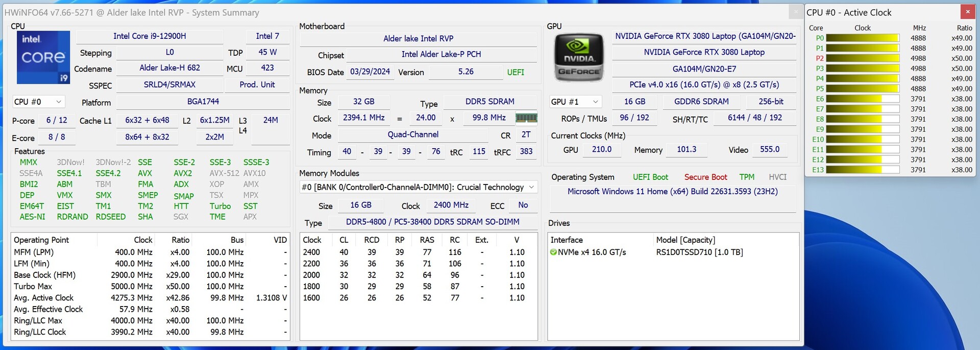Click the TPM indicator label

[x=746, y=177]
